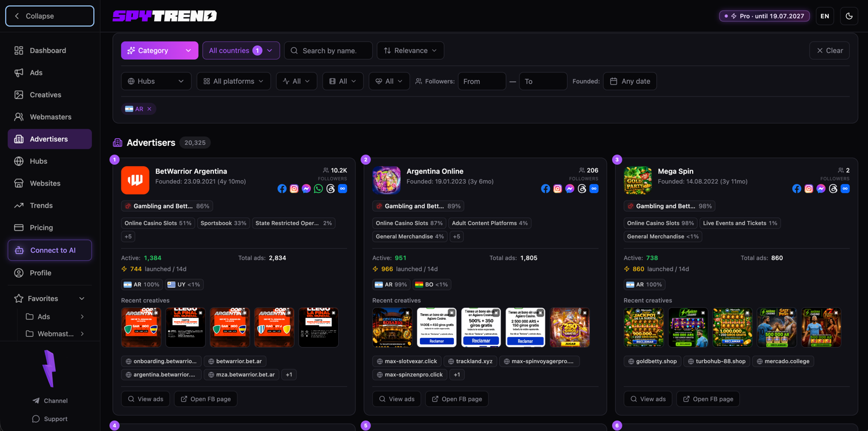868x431 pixels.
Task: Focus the Search by name field
Action: click(328, 51)
